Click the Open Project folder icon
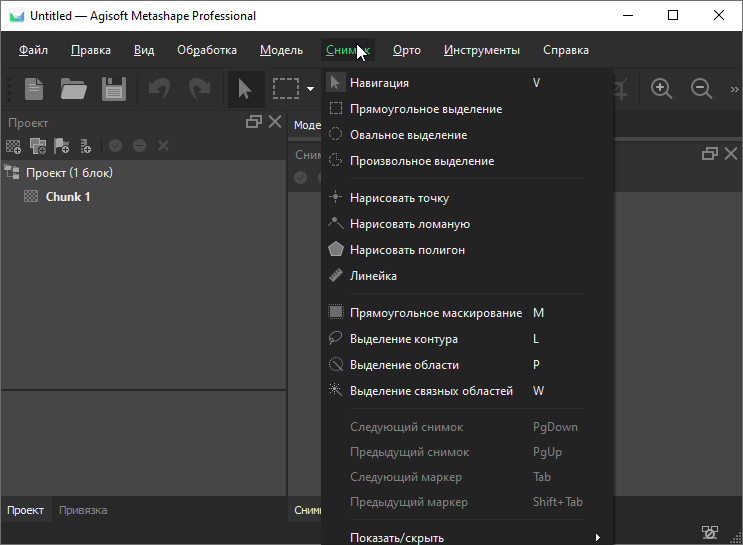This screenshot has width=743, height=545. pos(73,89)
